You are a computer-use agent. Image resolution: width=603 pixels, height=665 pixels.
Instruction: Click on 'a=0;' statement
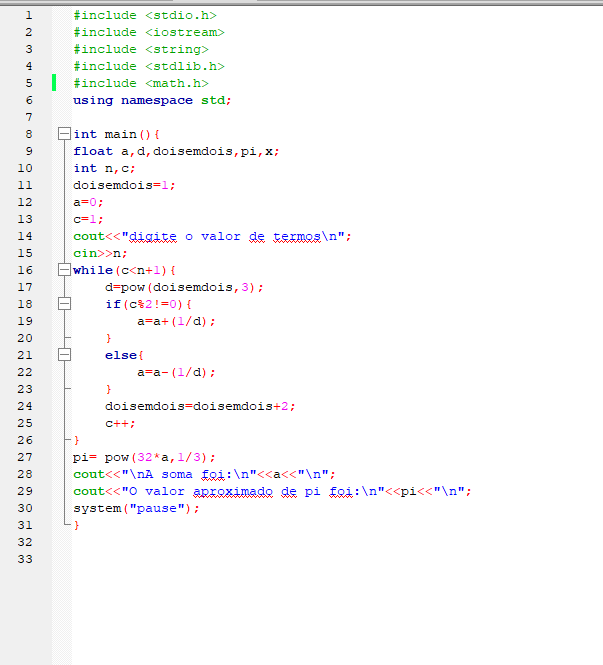tap(88, 202)
